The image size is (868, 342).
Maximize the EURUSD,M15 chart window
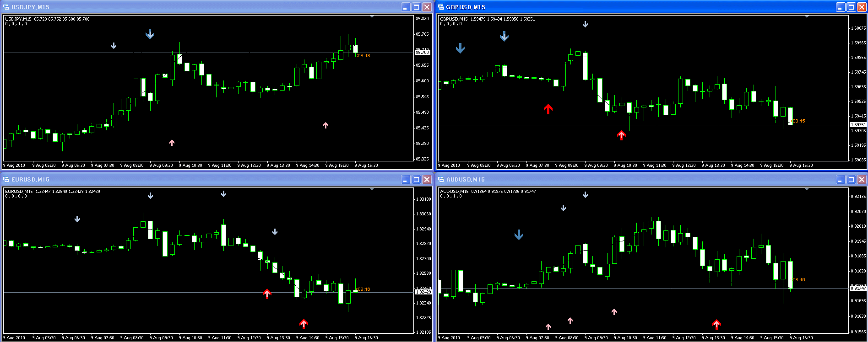[x=416, y=179]
